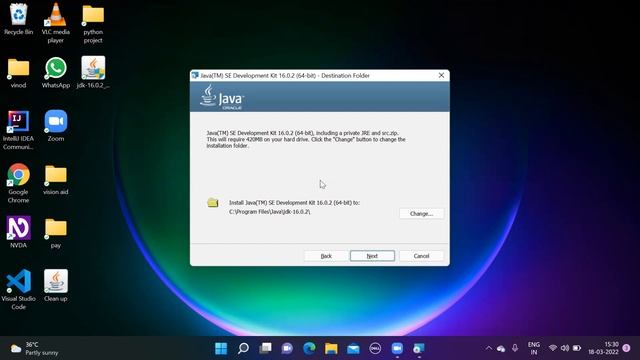The width and height of the screenshot is (640, 360).
Task: Click the microphone tray icon
Action: pyautogui.click(x=515, y=348)
